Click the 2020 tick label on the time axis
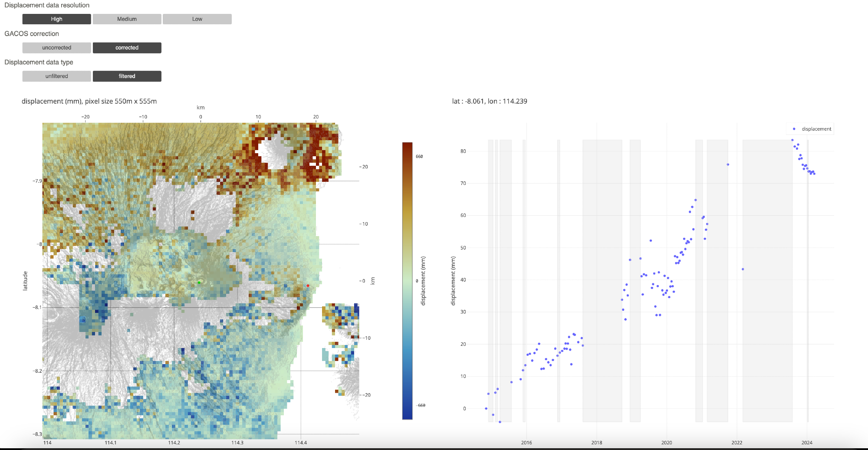Viewport: 868px width, 450px height. [x=667, y=443]
